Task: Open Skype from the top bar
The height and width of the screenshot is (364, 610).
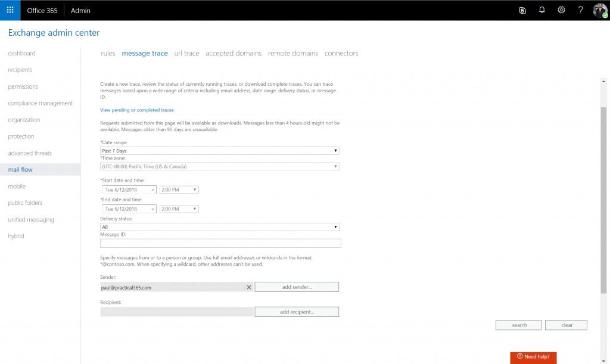Action: coord(522,10)
